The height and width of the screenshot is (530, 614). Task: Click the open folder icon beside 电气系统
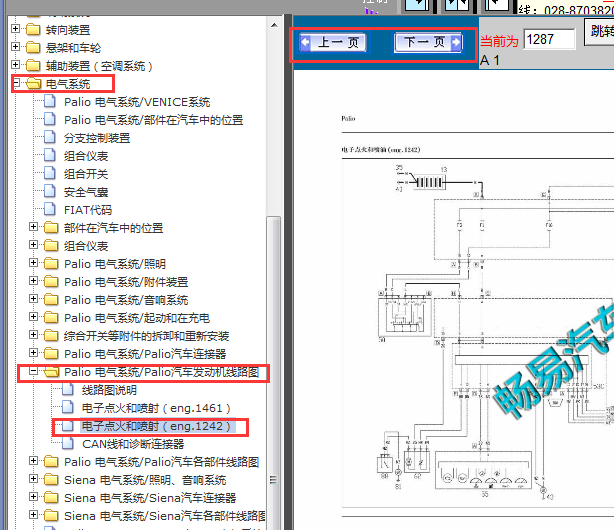[x=34, y=83]
